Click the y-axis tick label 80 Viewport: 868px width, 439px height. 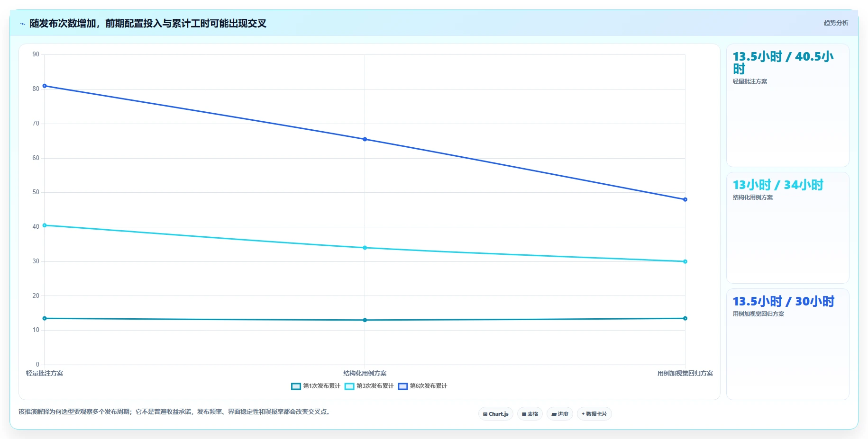[x=36, y=89]
